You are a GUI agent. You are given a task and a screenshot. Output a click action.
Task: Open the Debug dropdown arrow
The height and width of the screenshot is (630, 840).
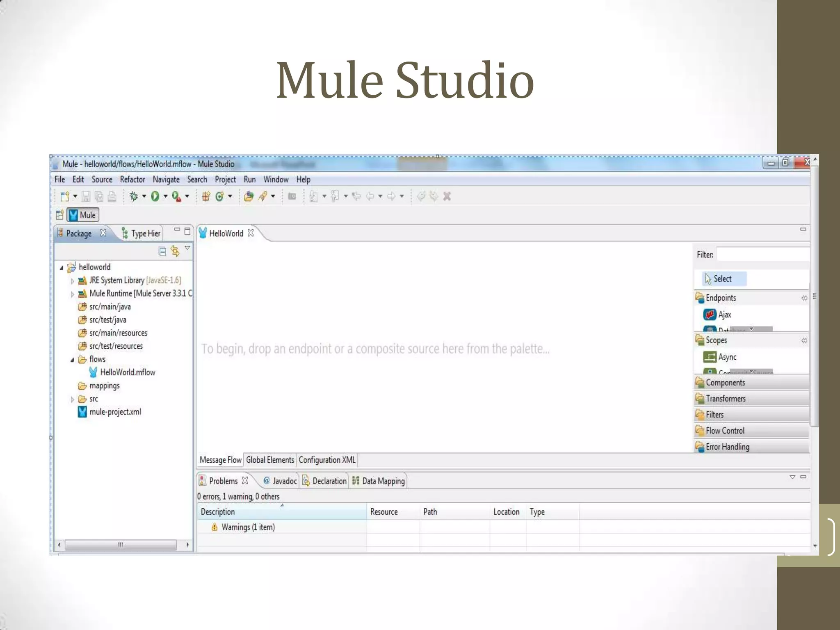pyautogui.click(x=144, y=196)
